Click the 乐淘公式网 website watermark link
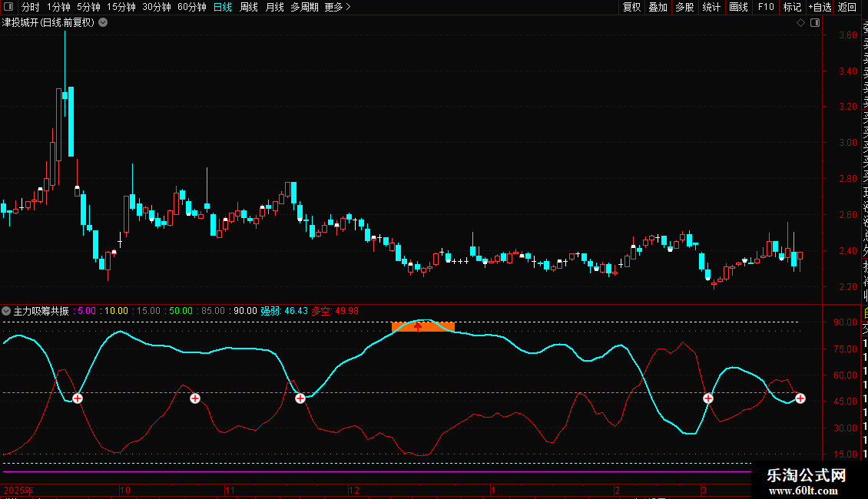 [807, 482]
